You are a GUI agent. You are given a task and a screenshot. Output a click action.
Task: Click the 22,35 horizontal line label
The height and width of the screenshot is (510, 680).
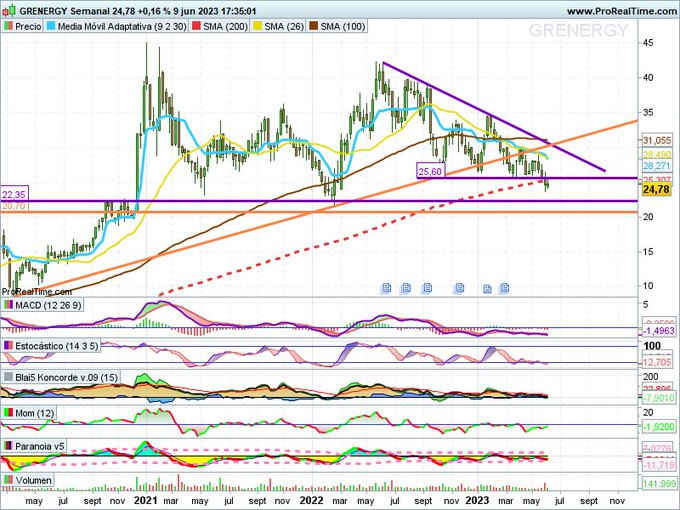[13, 195]
